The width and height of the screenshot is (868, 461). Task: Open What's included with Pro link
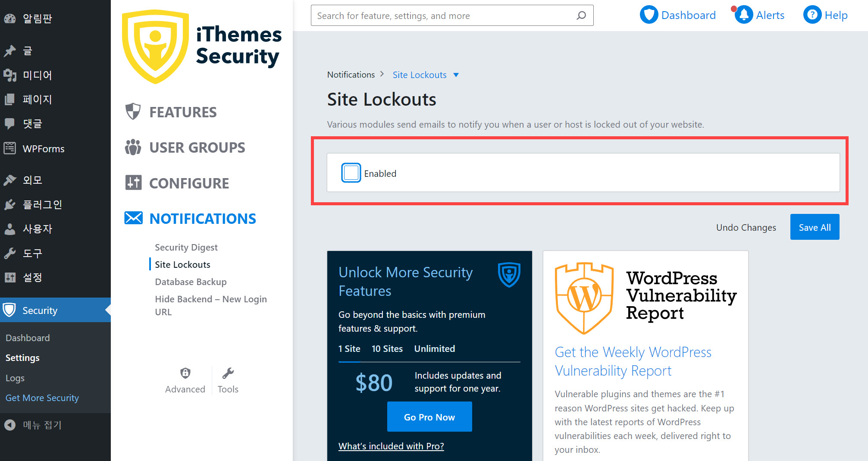pos(391,446)
